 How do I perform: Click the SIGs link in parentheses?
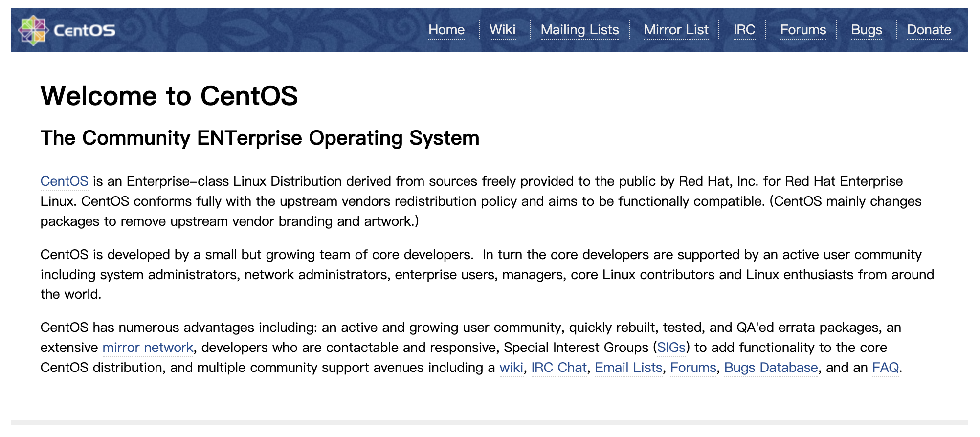point(671,348)
